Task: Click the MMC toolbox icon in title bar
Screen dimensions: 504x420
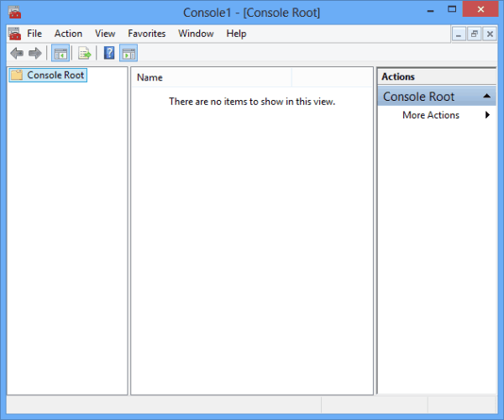Action: pyautogui.click(x=14, y=13)
